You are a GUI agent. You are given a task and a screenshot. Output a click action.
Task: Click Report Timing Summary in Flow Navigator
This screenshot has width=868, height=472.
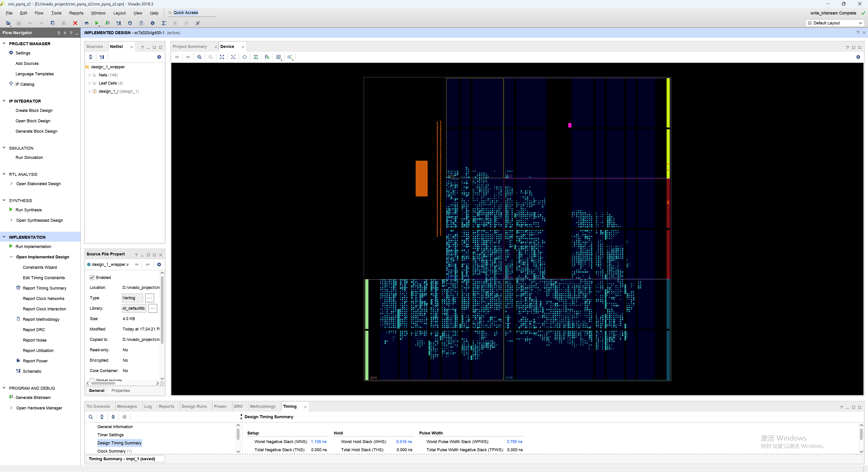point(45,288)
